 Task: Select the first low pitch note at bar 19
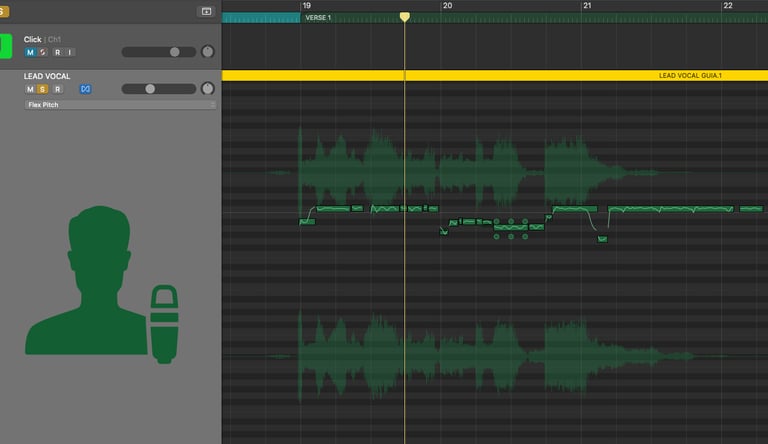point(307,222)
